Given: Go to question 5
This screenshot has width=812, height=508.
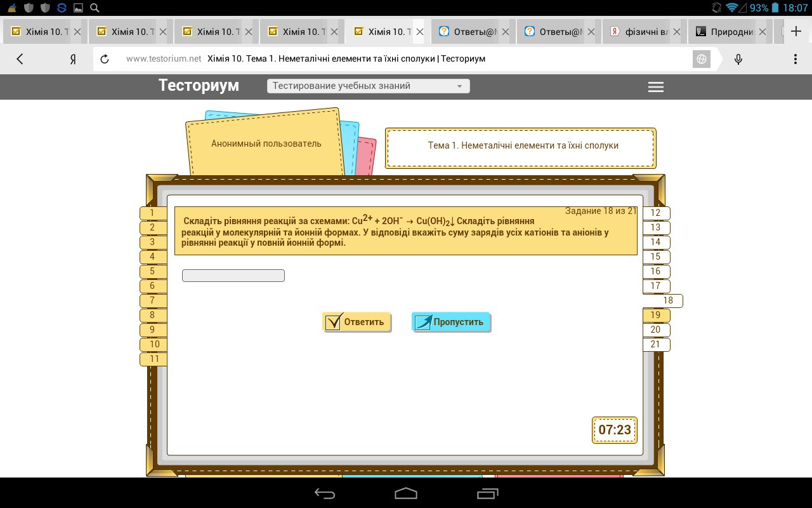Looking at the screenshot, I should (152, 271).
